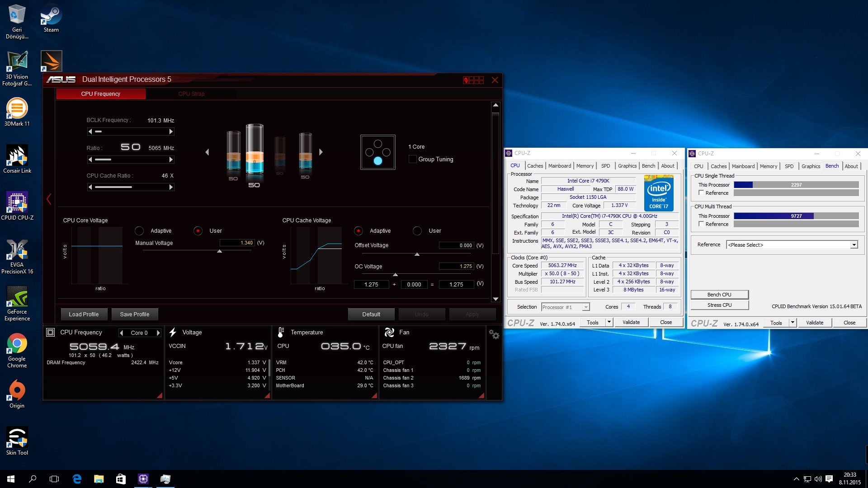Open Origin desktop shortcut
This screenshot has height=488, width=868.
[x=17, y=394]
